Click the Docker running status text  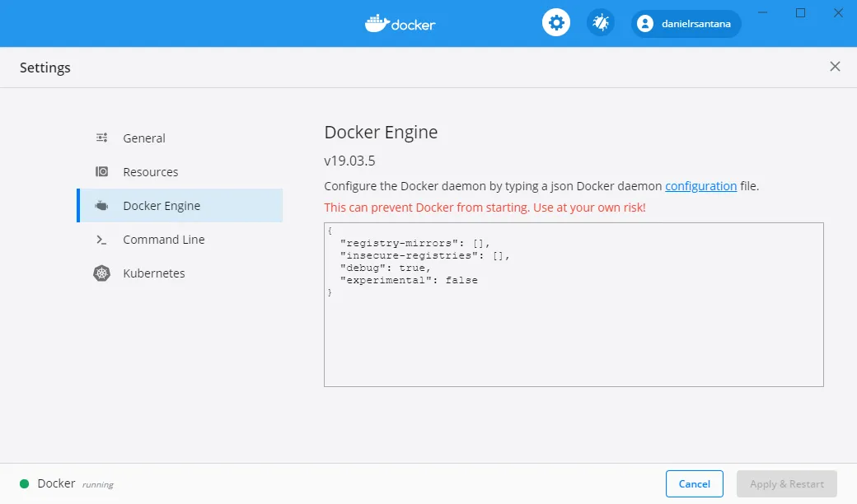point(98,484)
